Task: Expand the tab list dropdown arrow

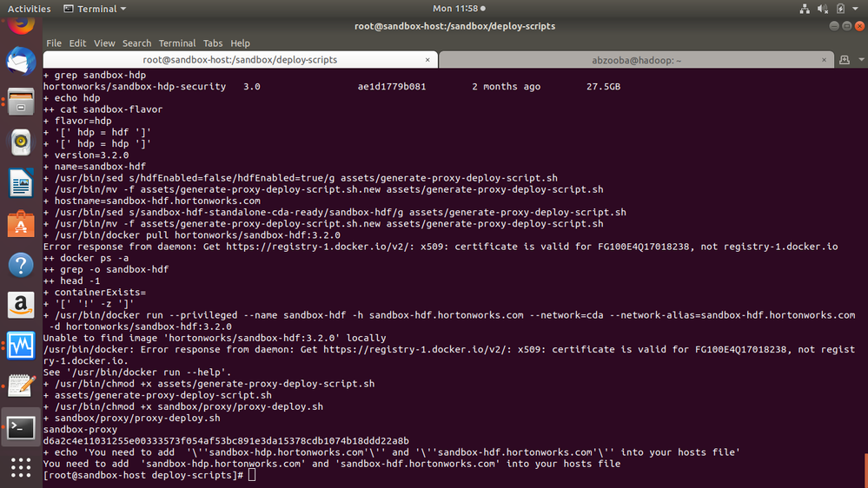Action: pos(861,60)
